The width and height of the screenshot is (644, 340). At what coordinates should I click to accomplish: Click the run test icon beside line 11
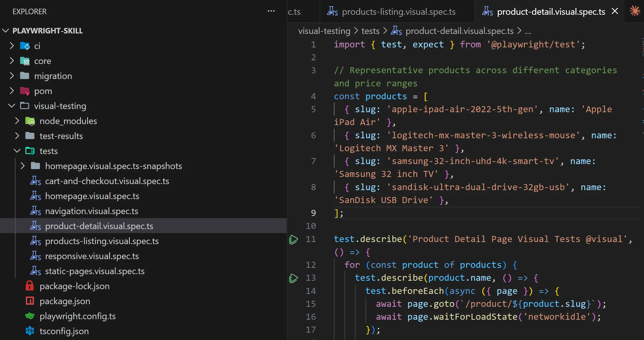coord(293,239)
